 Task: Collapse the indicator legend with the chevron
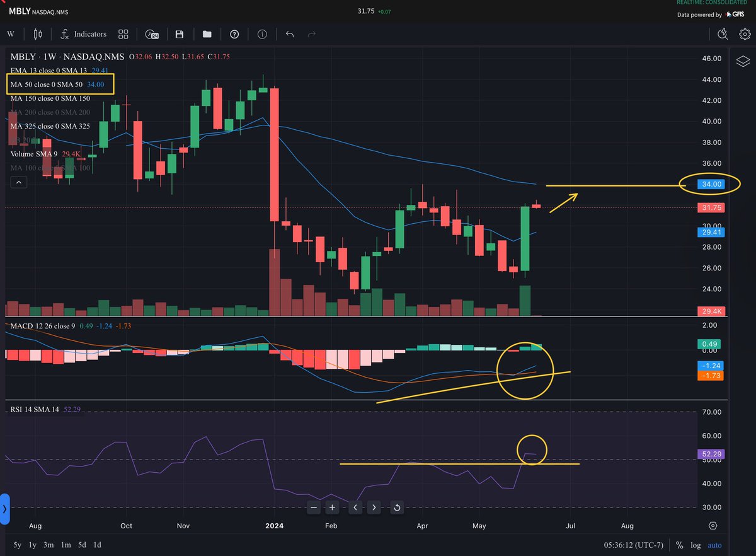(x=19, y=183)
